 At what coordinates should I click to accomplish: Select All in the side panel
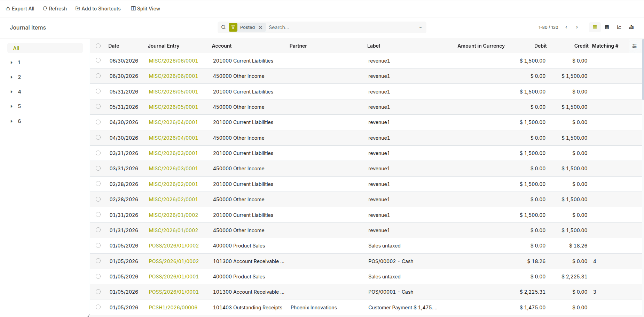pos(16,48)
